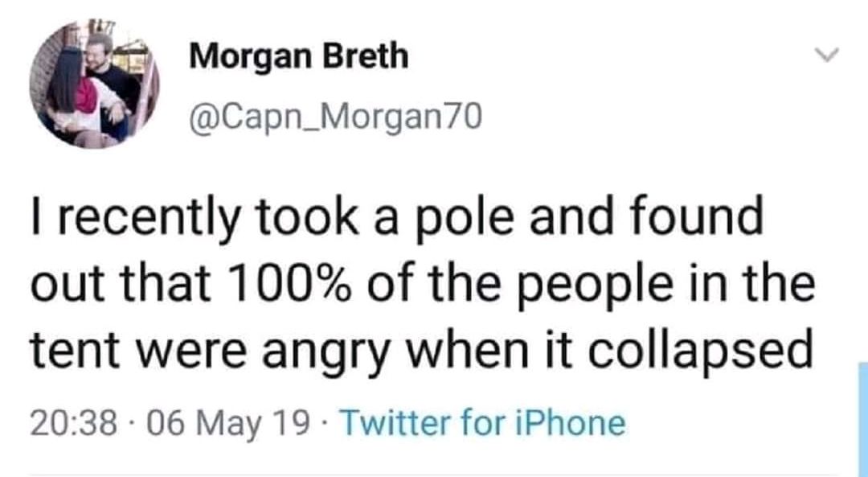868x477 pixels.
Task: Select the 06 May 19 date
Action: click(227, 425)
